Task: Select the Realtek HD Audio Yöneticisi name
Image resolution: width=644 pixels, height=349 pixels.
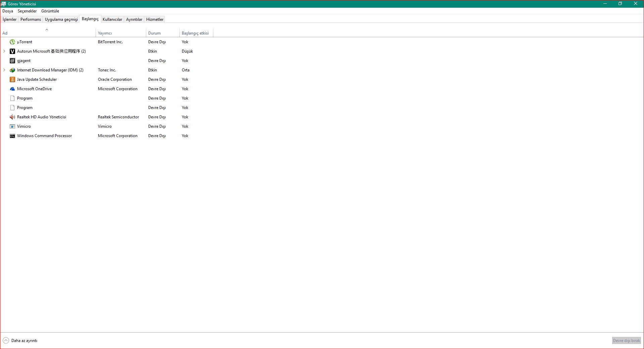Action: click(42, 117)
